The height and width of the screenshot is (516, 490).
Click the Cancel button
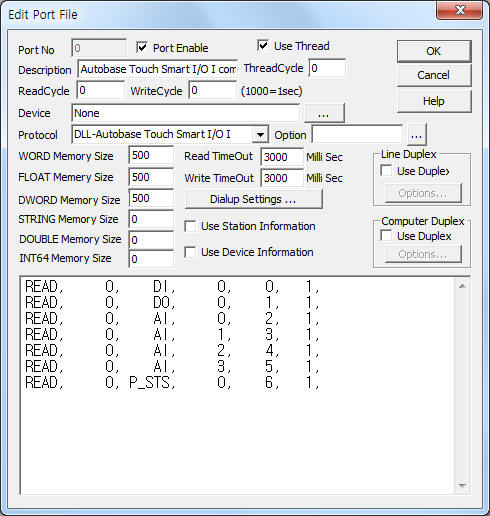coord(434,75)
